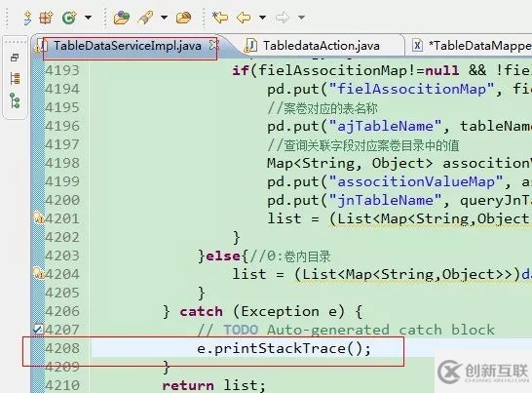Click 'list =' assignment on line 4204

(x=258, y=274)
